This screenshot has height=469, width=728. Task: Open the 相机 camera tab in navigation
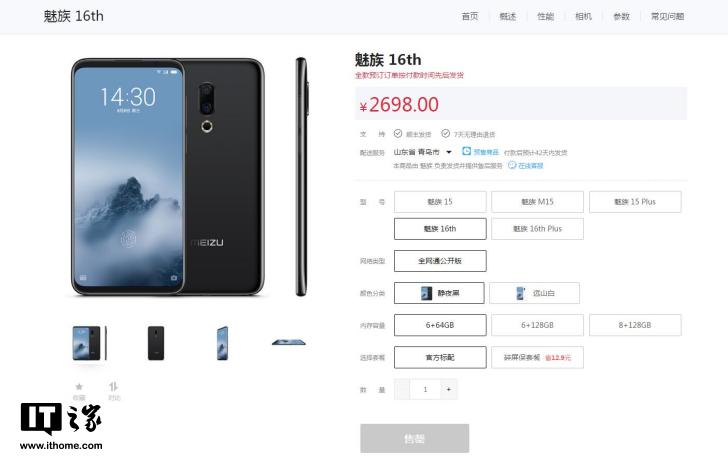pos(583,16)
